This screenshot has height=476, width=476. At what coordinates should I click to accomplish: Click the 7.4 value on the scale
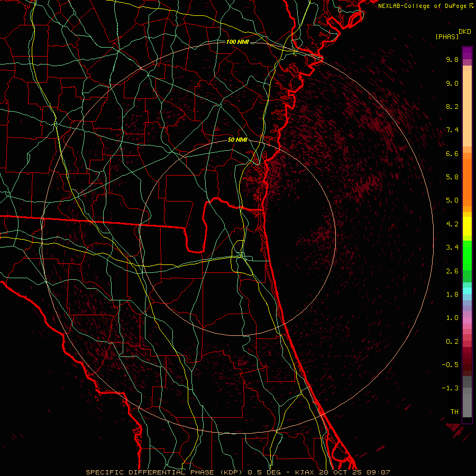[452, 130]
